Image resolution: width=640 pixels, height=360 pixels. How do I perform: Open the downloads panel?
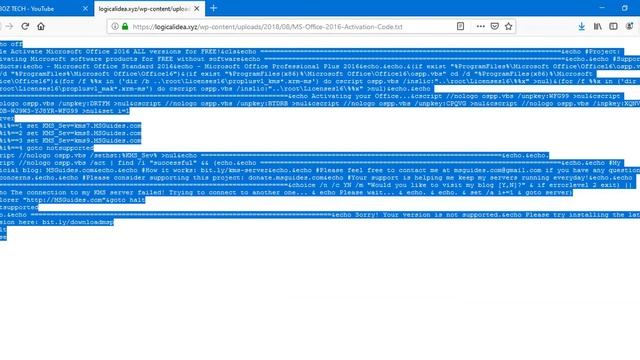point(582,27)
